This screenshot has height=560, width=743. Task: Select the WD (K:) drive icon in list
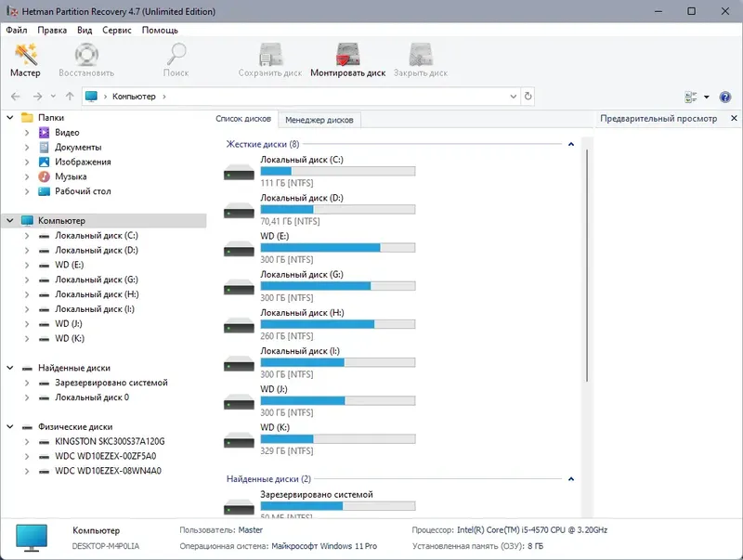pyautogui.click(x=239, y=439)
